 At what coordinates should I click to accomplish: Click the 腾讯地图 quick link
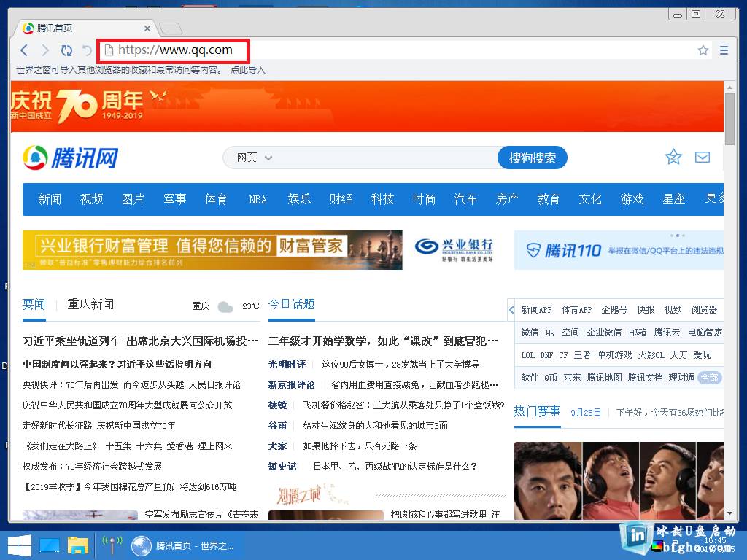click(605, 378)
